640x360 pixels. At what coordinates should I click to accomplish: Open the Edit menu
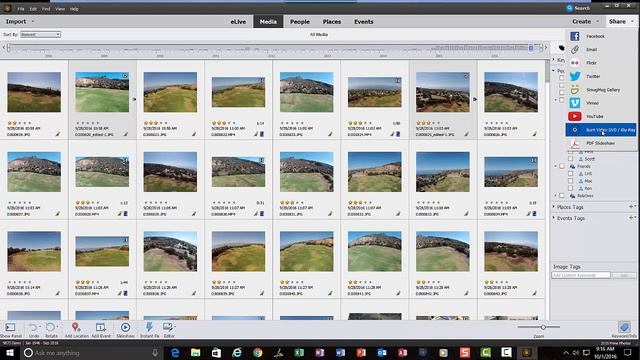pyautogui.click(x=33, y=9)
